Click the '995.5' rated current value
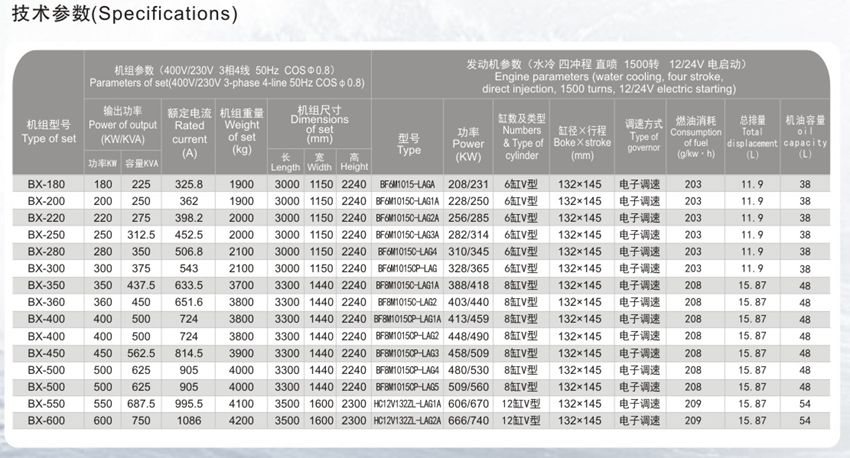 (x=189, y=404)
